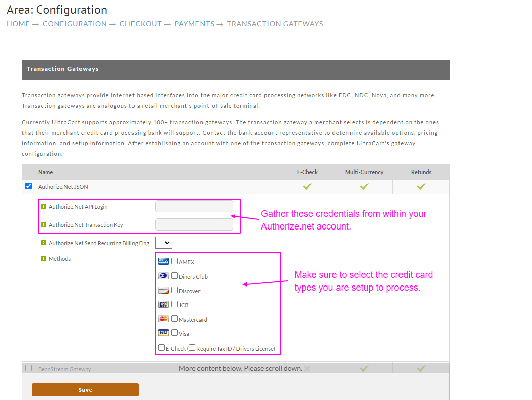Screen dimensions: 532x400
Task: Click the Transaction Gateways panel header
Action: [x=236, y=70]
